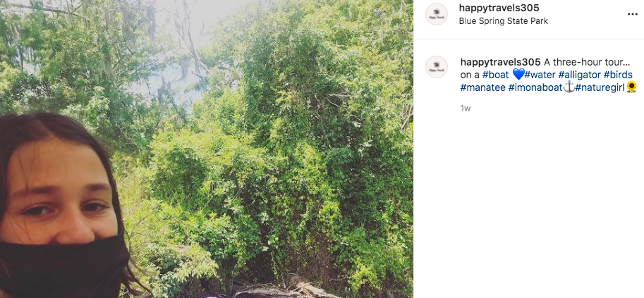Open the #boat hashtag
This screenshot has height=298, width=644.
point(496,75)
